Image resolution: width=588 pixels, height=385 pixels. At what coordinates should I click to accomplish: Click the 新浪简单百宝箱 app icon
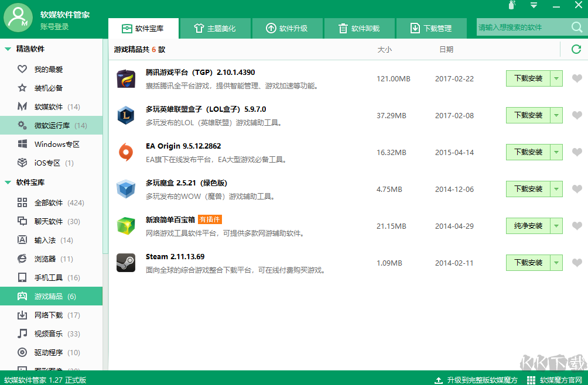click(126, 226)
